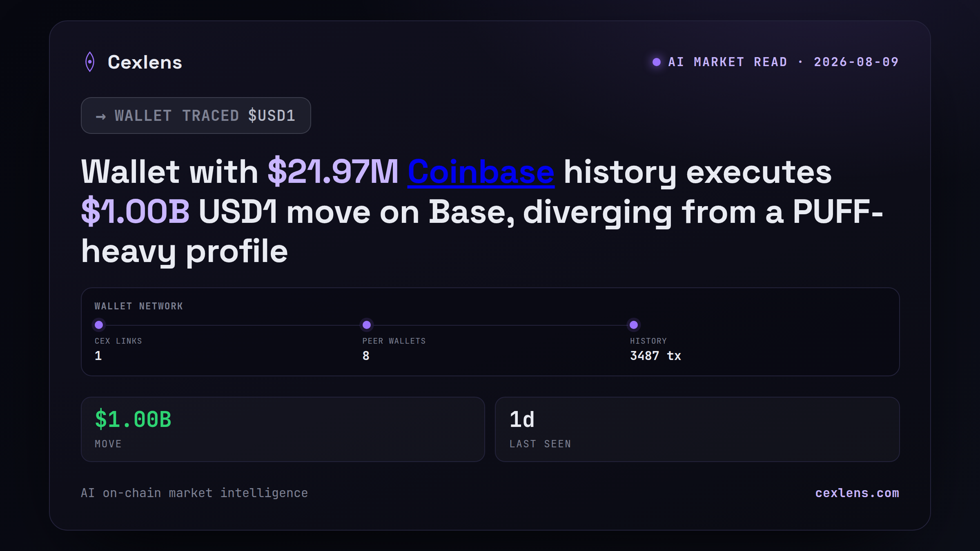Screen dimensions: 980x551
Task: Click the 1d last seen value
Action: point(522,420)
